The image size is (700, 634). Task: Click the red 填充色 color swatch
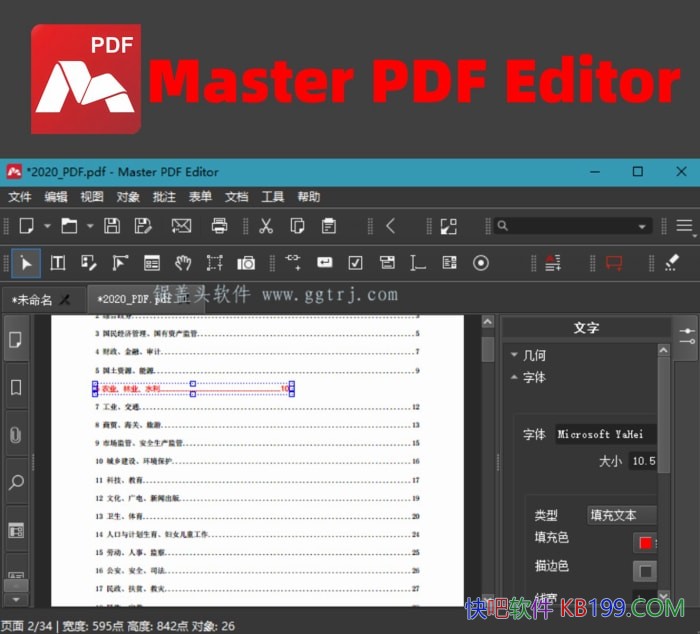[645, 542]
